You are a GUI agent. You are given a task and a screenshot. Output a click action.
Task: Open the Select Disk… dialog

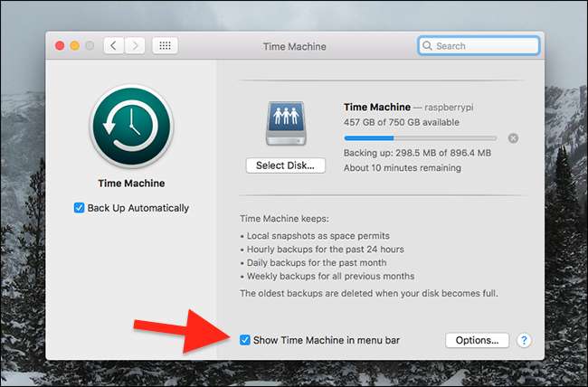click(285, 165)
